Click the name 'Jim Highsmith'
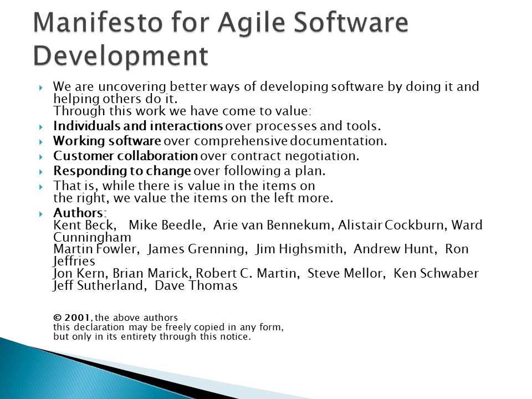 pyautogui.click(x=299, y=249)
